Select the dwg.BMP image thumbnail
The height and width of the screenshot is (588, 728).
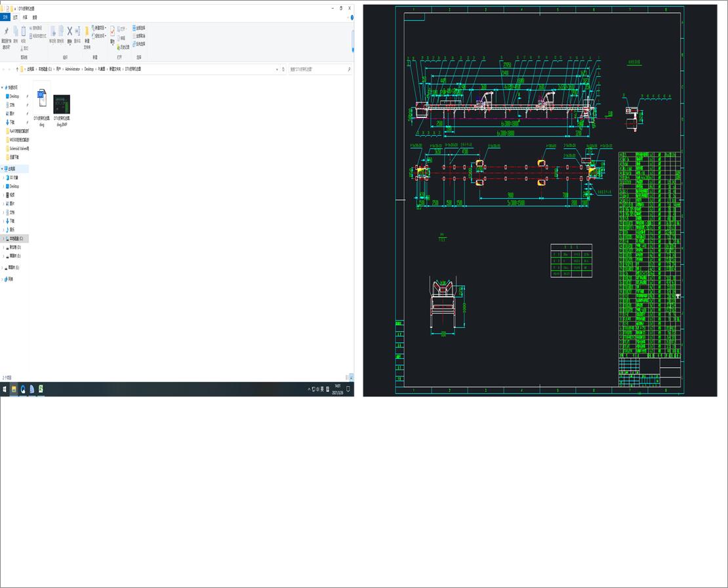[x=61, y=104]
